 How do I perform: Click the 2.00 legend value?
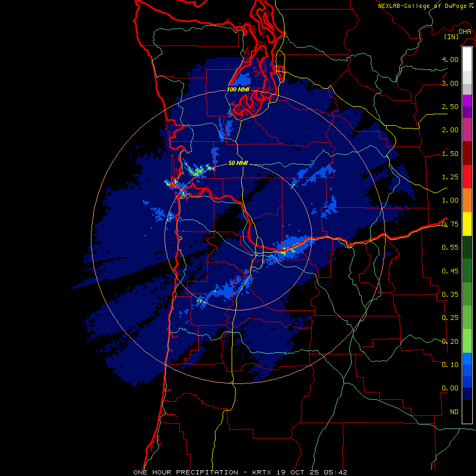coord(450,130)
